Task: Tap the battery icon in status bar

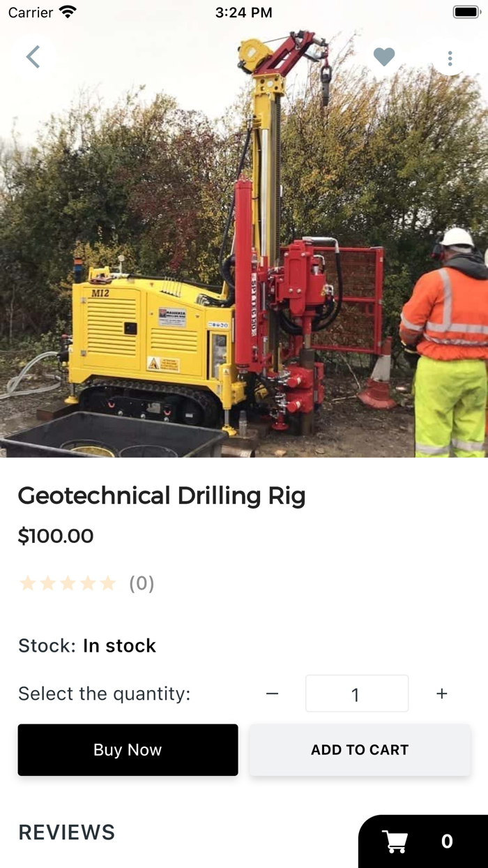Action: click(466, 13)
